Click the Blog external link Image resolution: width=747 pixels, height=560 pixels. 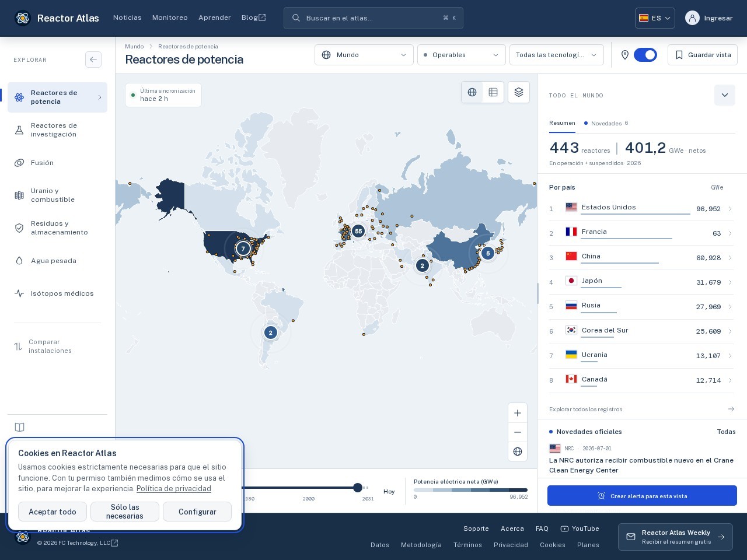click(x=254, y=17)
